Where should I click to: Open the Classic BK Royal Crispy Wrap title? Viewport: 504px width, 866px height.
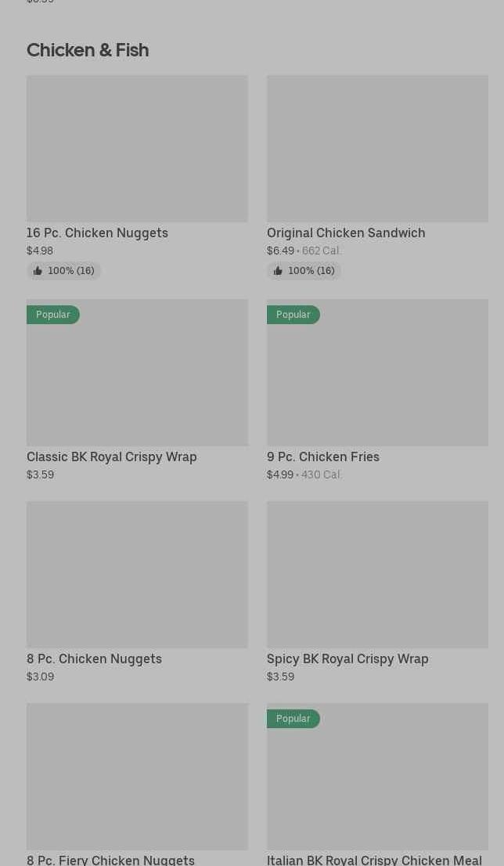pyautogui.click(x=112, y=456)
